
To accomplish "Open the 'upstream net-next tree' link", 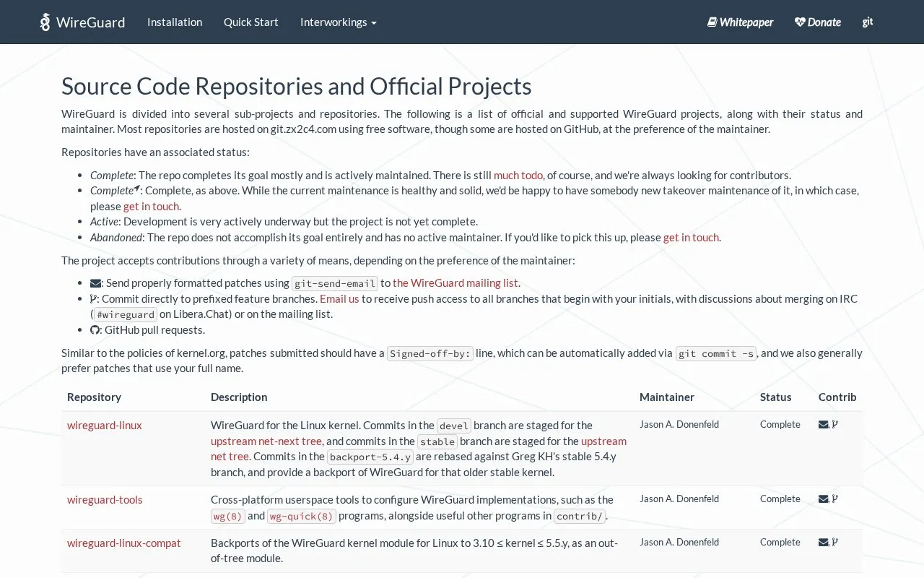I will pyautogui.click(x=266, y=441).
